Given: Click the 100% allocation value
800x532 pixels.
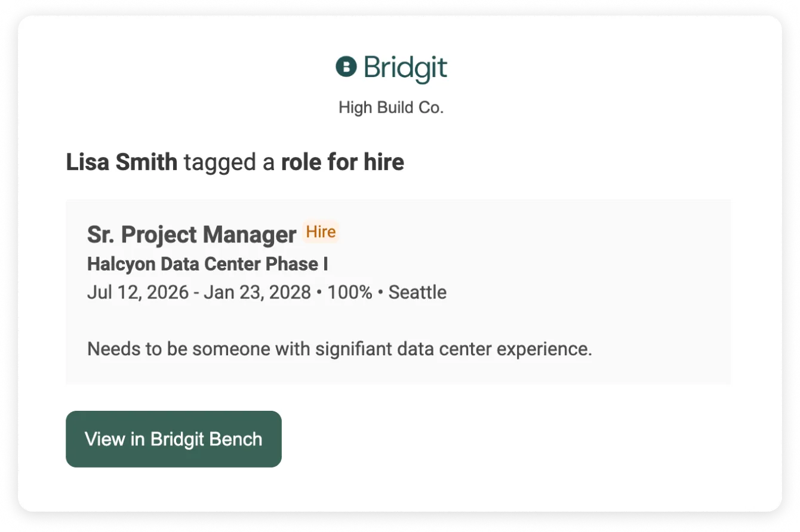Looking at the screenshot, I should (350, 293).
